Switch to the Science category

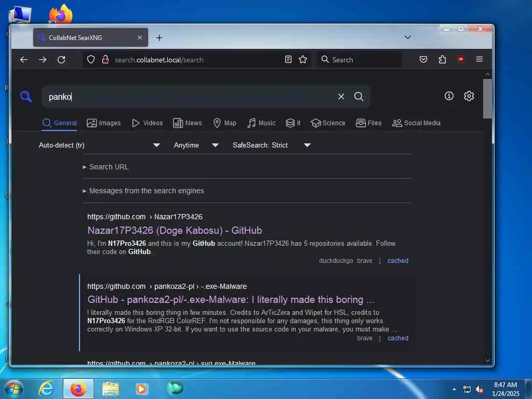(328, 123)
